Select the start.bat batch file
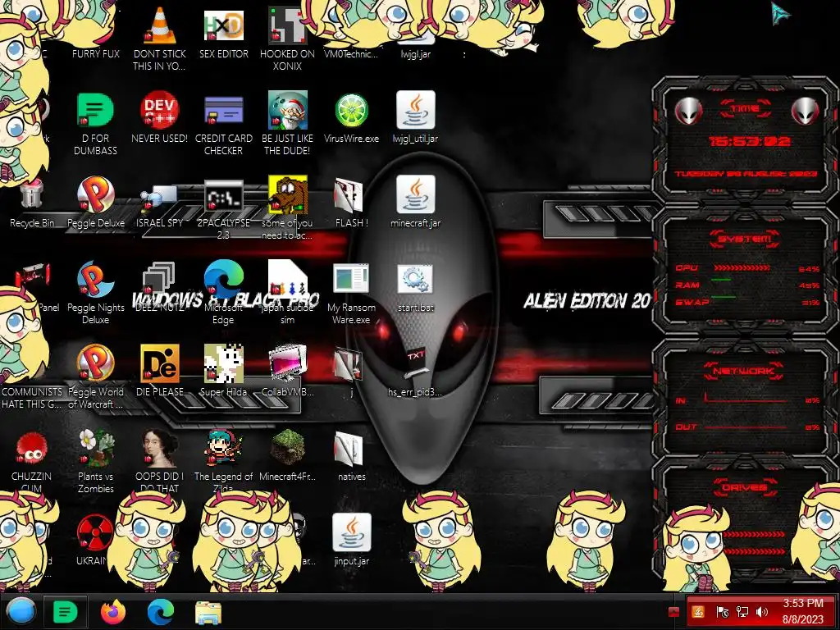 tap(415, 279)
